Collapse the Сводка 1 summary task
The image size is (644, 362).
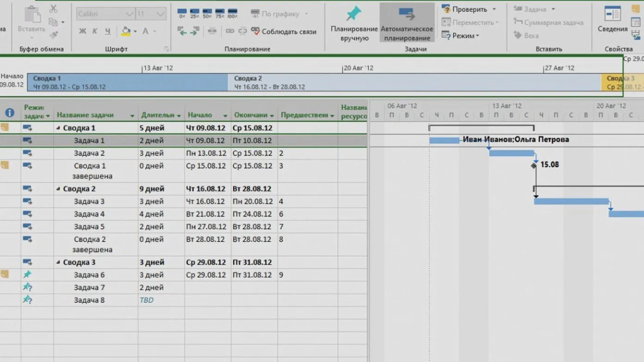pyautogui.click(x=58, y=129)
